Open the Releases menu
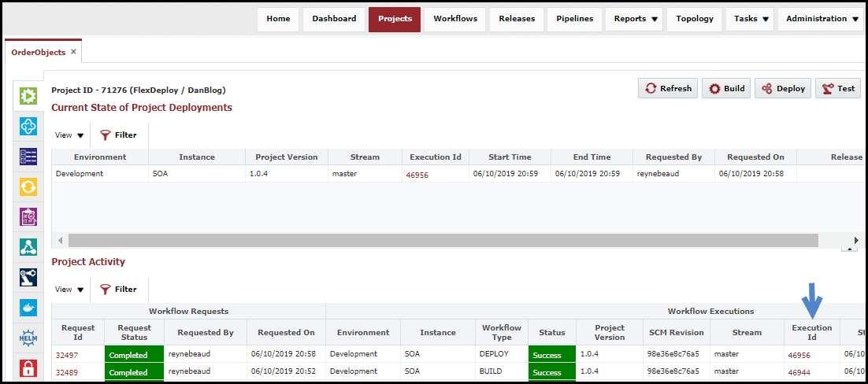Screen dimensions: 868x384 pos(517,19)
